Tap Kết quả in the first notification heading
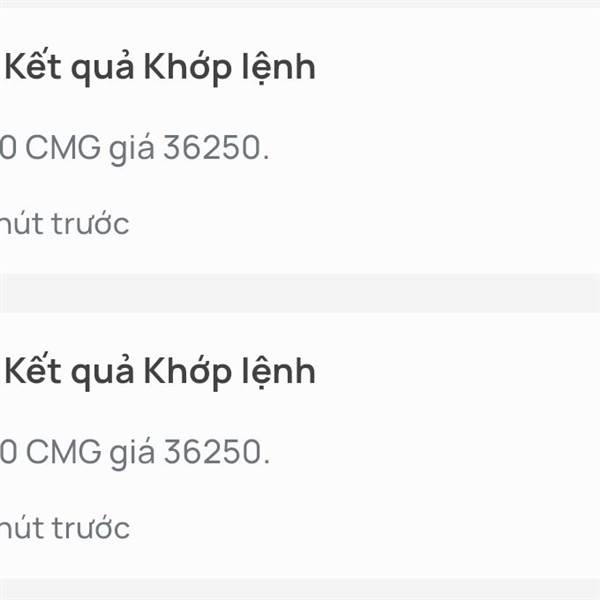 (70, 68)
